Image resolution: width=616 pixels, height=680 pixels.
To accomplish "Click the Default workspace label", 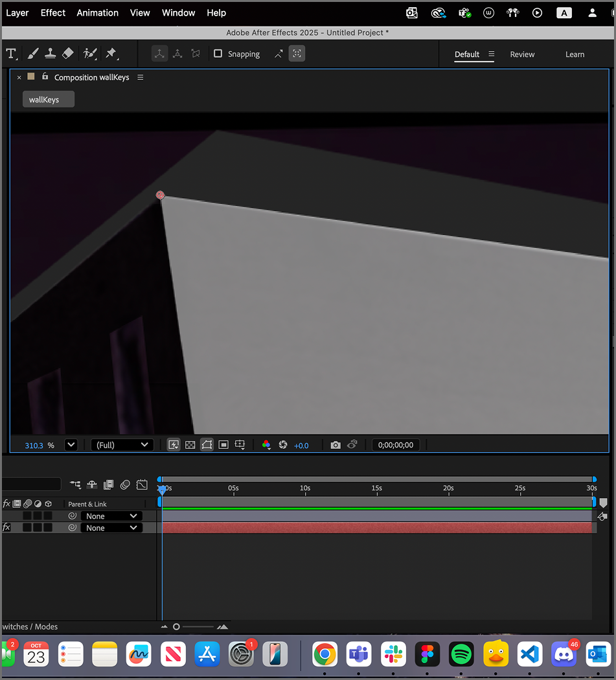I will point(466,54).
